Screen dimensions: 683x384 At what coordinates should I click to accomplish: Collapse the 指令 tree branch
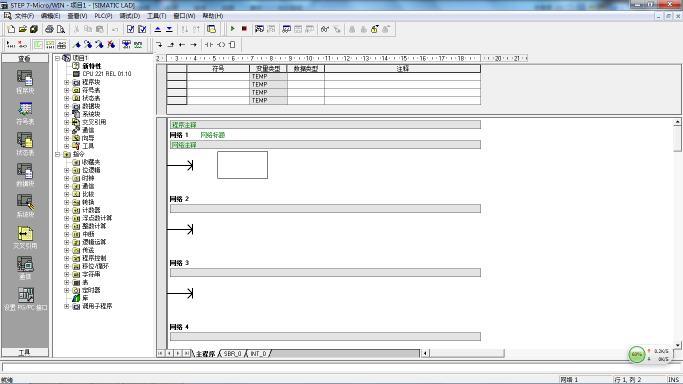(x=57, y=155)
